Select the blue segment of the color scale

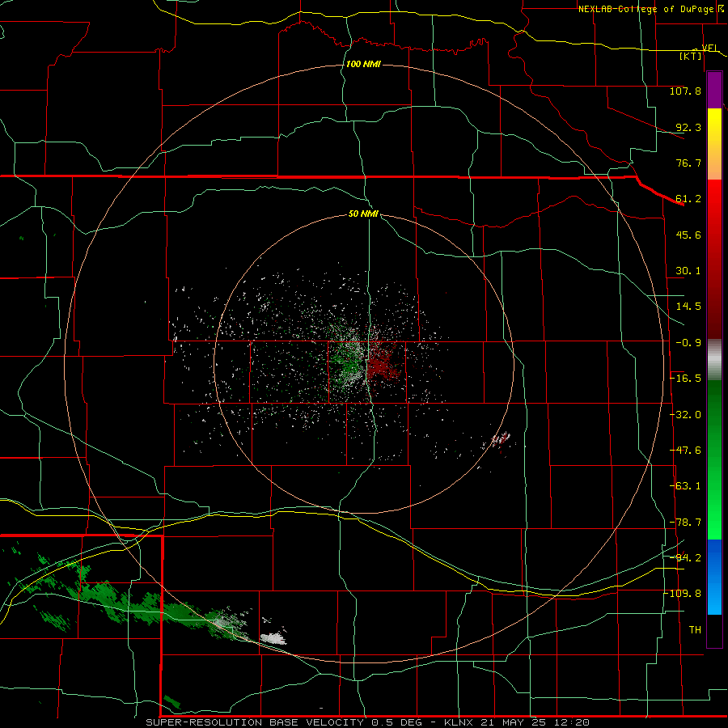[714, 577]
